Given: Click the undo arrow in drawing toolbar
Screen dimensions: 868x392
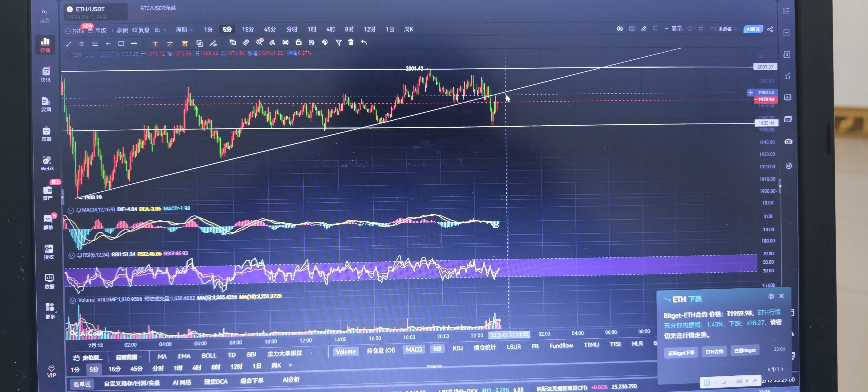Looking at the screenshot, I should point(364,42).
